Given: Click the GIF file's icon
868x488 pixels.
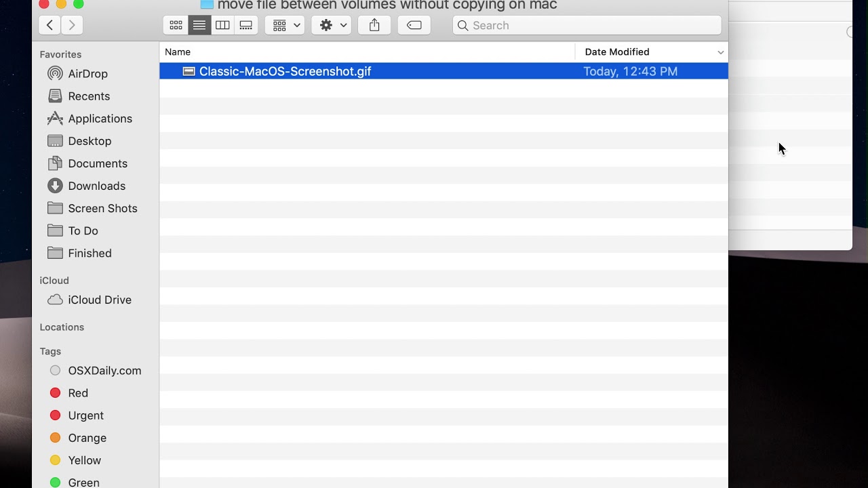Looking at the screenshot, I should coord(189,71).
